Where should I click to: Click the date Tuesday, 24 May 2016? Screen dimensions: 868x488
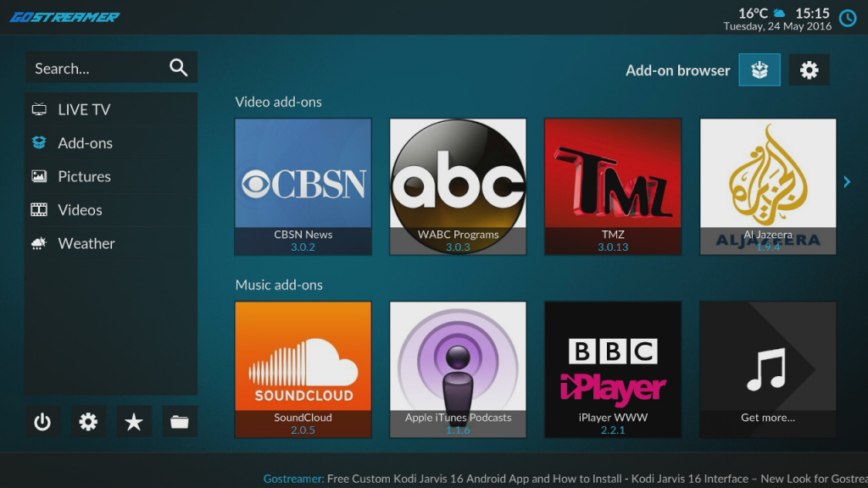click(x=777, y=26)
